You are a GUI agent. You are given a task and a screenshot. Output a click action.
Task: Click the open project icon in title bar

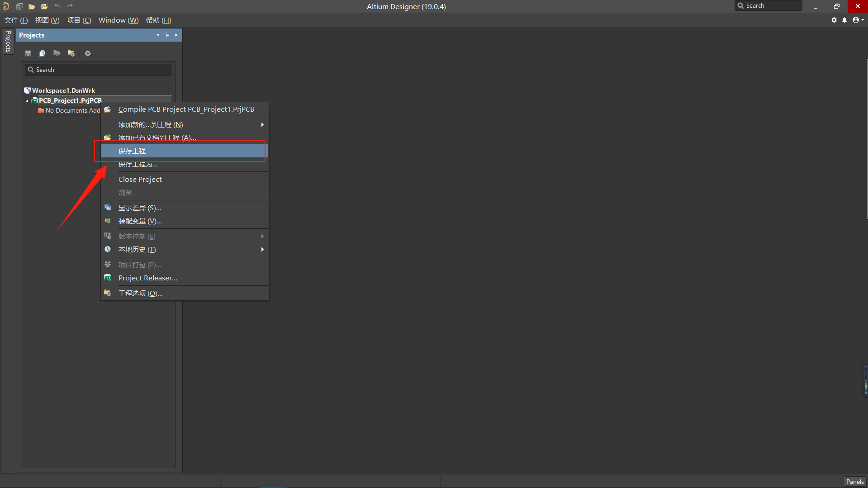[44, 6]
